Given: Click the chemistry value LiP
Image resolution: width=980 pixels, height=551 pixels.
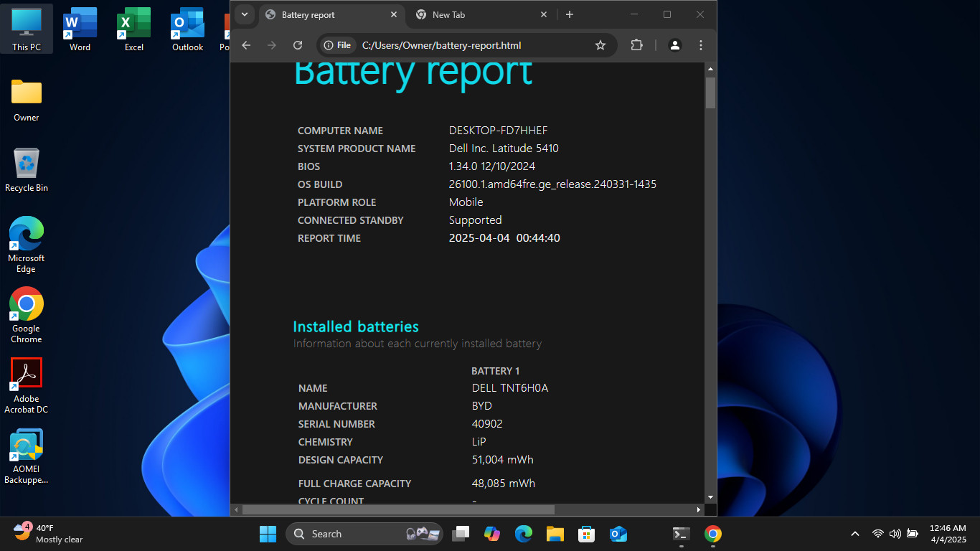Looking at the screenshot, I should tap(479, 442).
